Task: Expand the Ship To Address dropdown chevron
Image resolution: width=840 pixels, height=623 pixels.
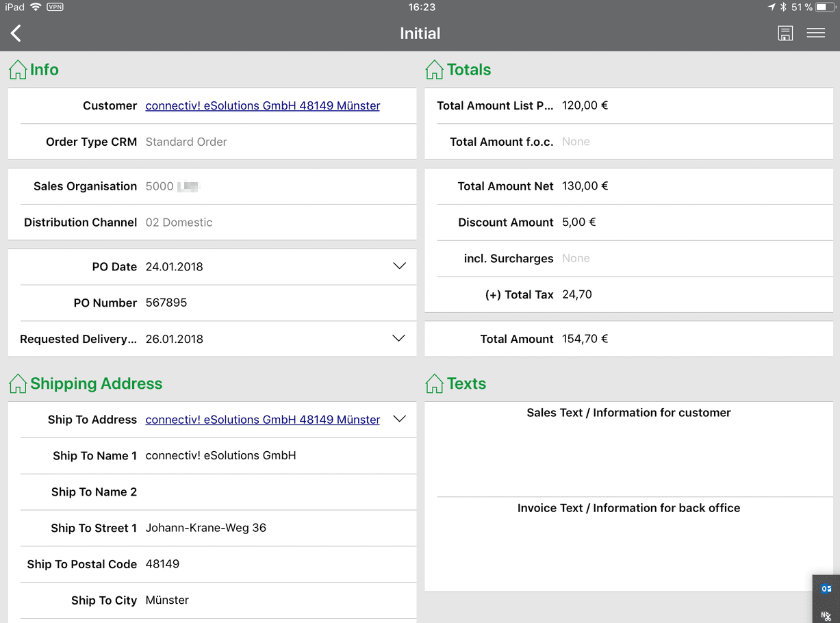Action: point(399,419)
